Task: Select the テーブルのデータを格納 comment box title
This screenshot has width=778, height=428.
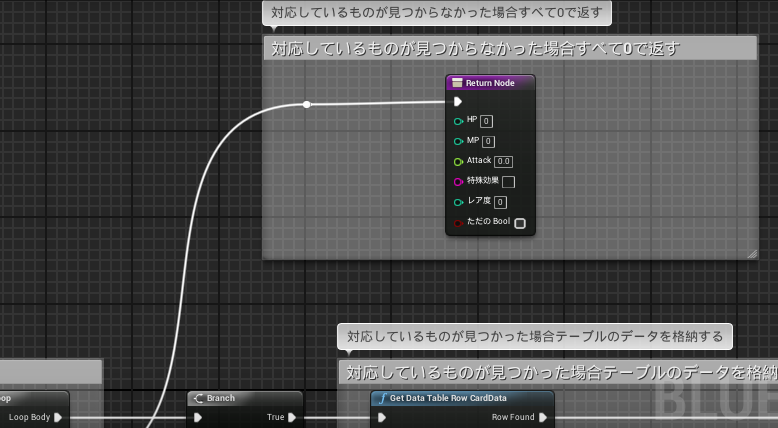Action: [558, 372]
